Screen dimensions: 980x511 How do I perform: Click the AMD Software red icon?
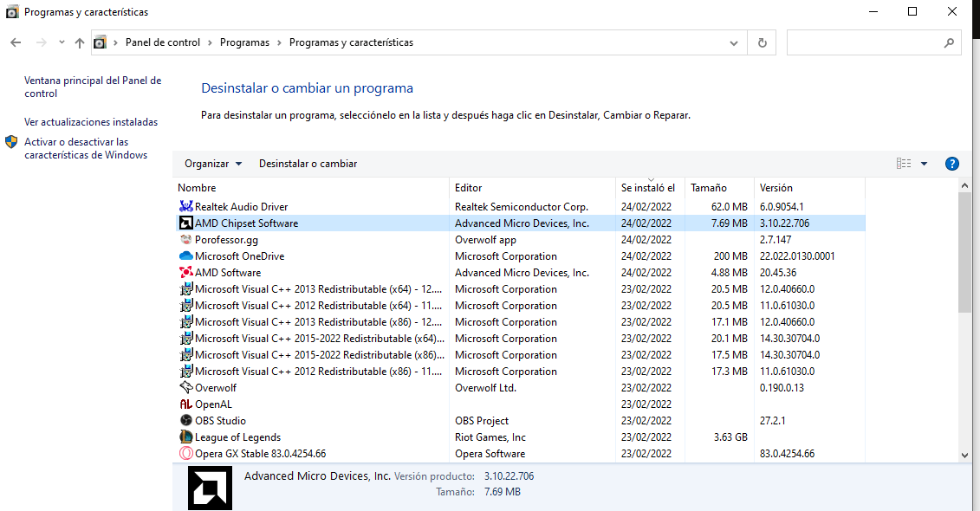click(185, 272)
